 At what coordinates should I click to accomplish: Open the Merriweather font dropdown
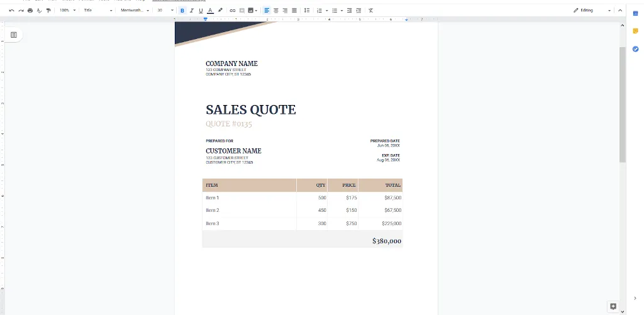pyautogui.click(x=135, y=10)
